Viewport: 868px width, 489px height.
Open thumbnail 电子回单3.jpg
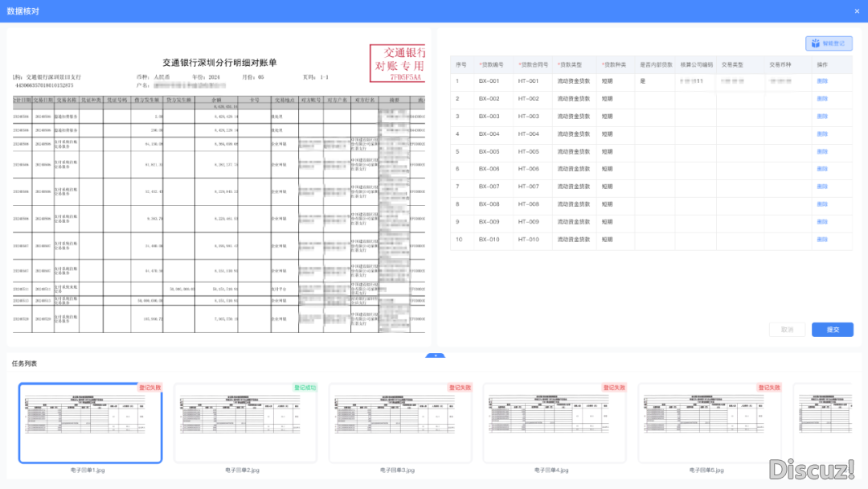pyautogui.click(x=401, y=423)
